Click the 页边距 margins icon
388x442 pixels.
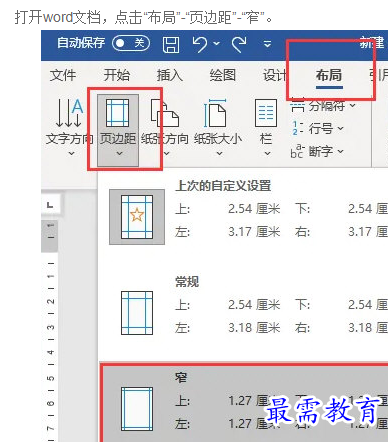[117, 113]
